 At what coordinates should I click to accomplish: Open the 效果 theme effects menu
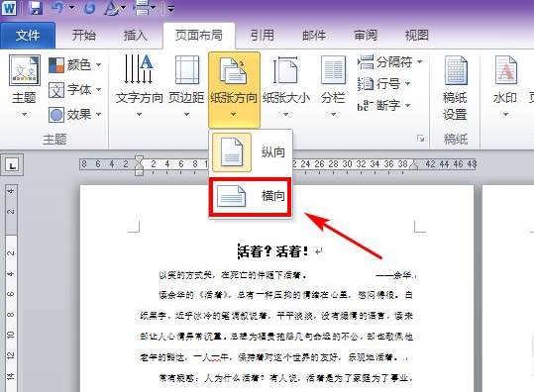[x=75, y=115]
